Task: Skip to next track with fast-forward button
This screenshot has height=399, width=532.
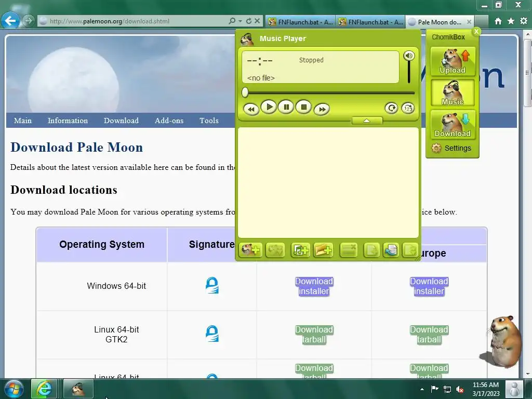Action: [322, 109]
